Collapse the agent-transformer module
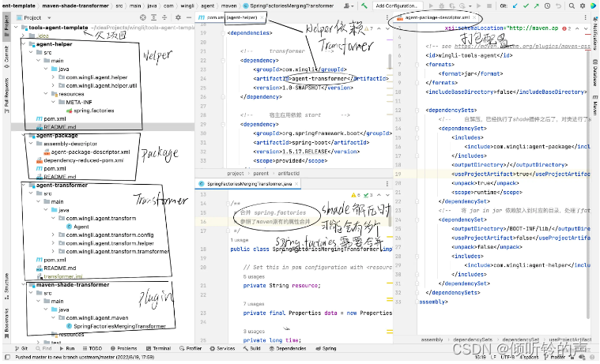Viewport: 600px width, 364px height. pos(24,185)
